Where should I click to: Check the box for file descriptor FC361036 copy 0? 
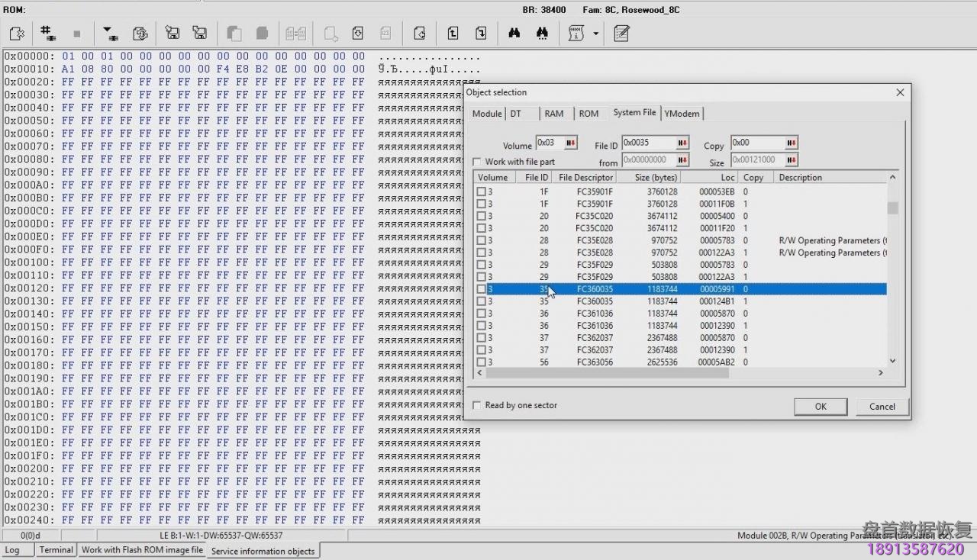pos(481,314)
